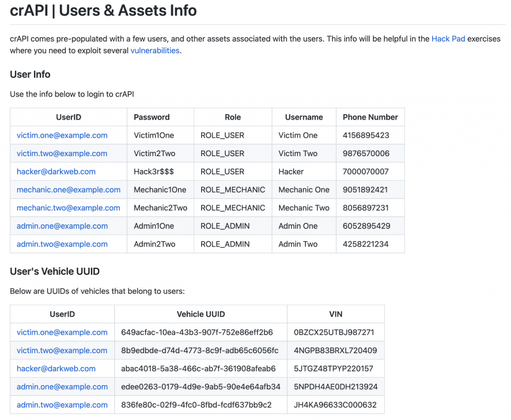The height and width of the screenshot is (420, 511).
Task: Click victim.one@example.com in User Info table
Action: tap(62, 135)
